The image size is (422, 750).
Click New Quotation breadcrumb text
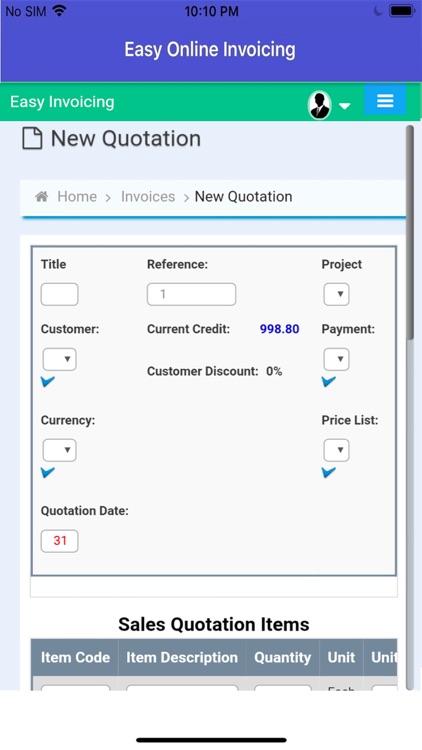point(244,196)
